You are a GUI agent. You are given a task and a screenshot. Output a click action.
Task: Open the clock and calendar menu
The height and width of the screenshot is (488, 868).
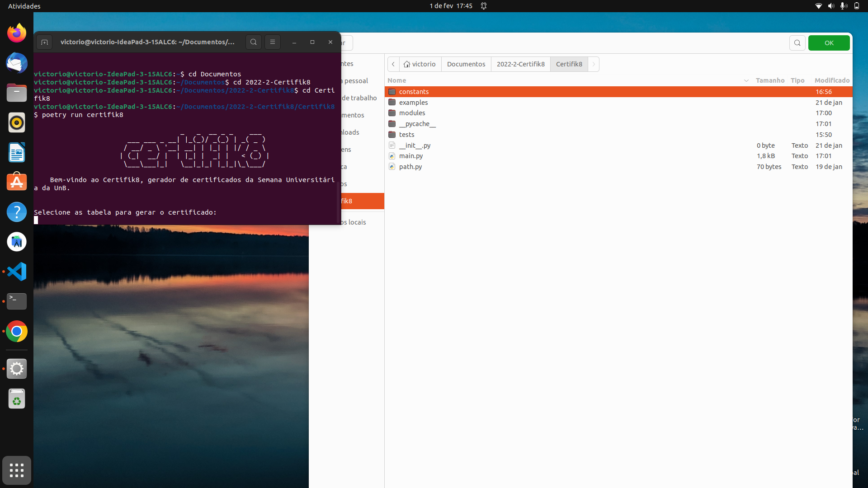(x=451, y=6)
